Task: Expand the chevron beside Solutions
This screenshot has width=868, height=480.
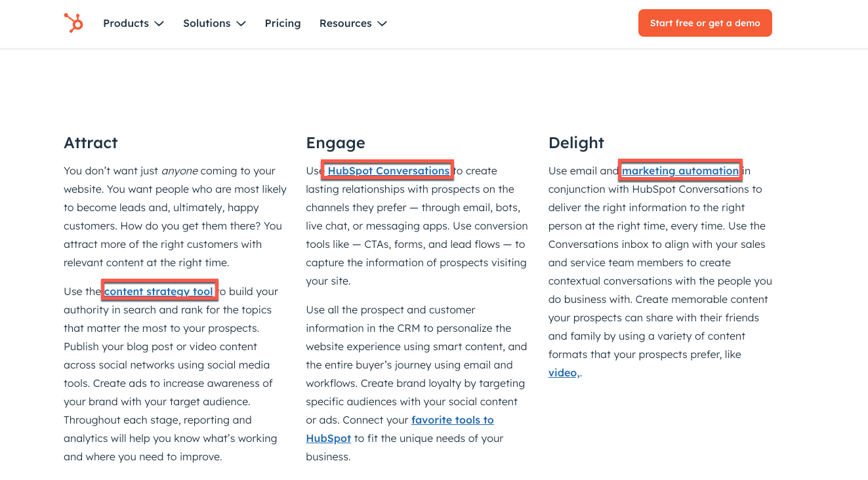Action: tap(241, 24)
